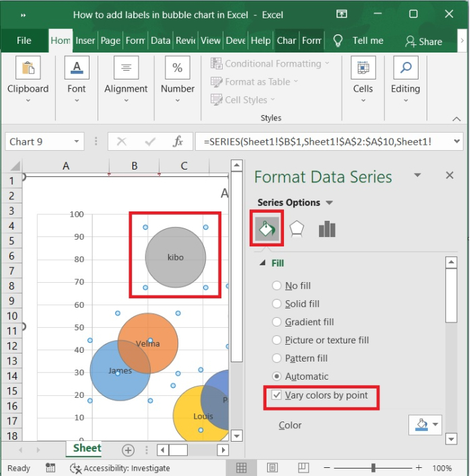471x476 pixels.
Task: Toggle the Vary colors by point checkbox
Action: [277, 395]
